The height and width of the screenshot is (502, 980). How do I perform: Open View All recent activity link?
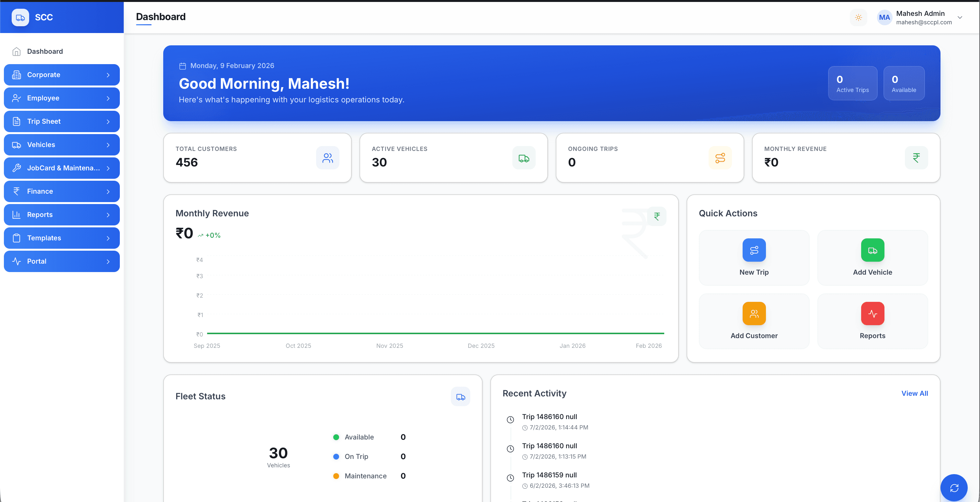[x=914, y=394]
